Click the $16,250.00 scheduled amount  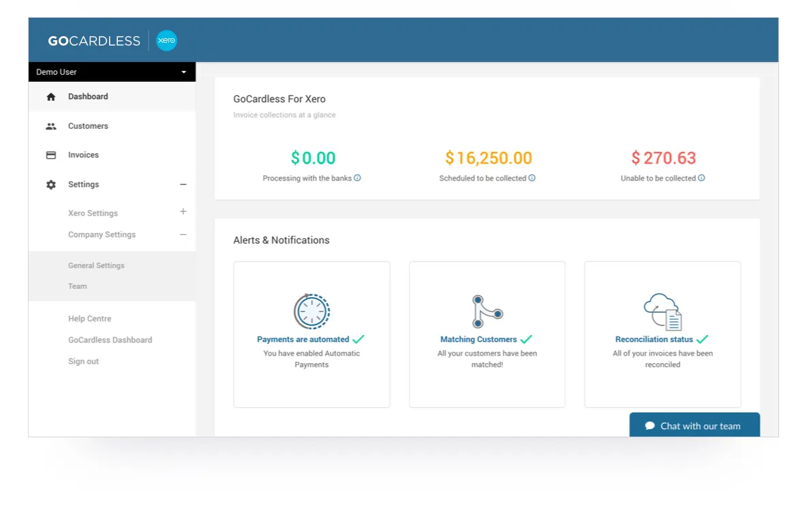489,158
